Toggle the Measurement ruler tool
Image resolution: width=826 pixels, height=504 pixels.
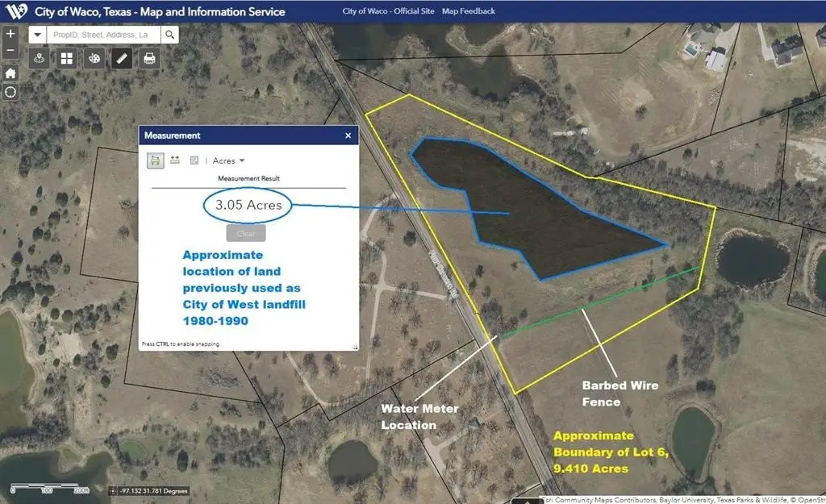click(x=122, y=59)
